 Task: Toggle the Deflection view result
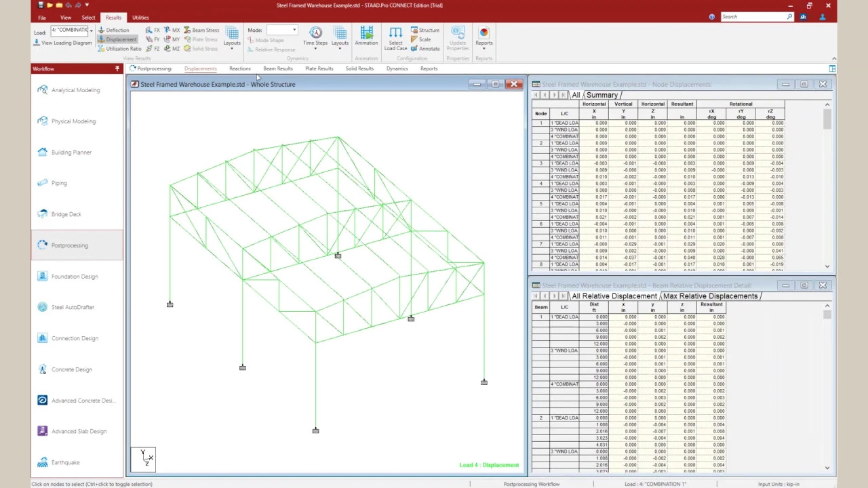click(x=113, y=30)
